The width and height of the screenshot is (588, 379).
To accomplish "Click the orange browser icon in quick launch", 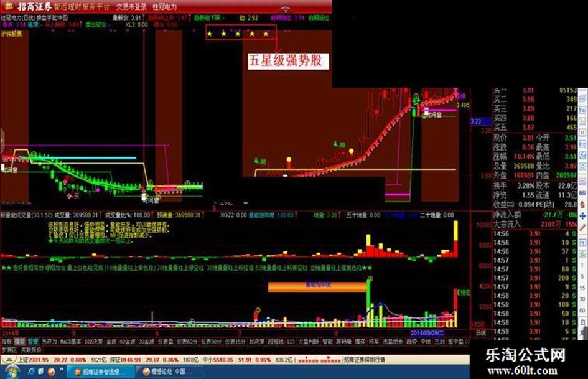I will tap(51, 372).
